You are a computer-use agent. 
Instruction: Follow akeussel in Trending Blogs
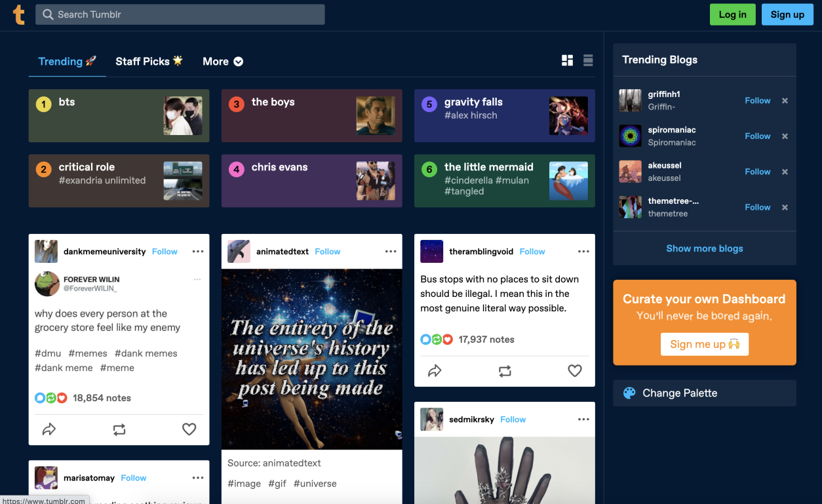(757, 172)
